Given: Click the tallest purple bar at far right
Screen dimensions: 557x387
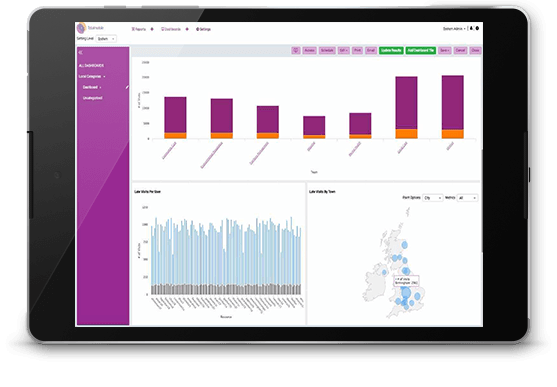Looking at the screenshot, I should pyautogui.click(x=453, y=103).
